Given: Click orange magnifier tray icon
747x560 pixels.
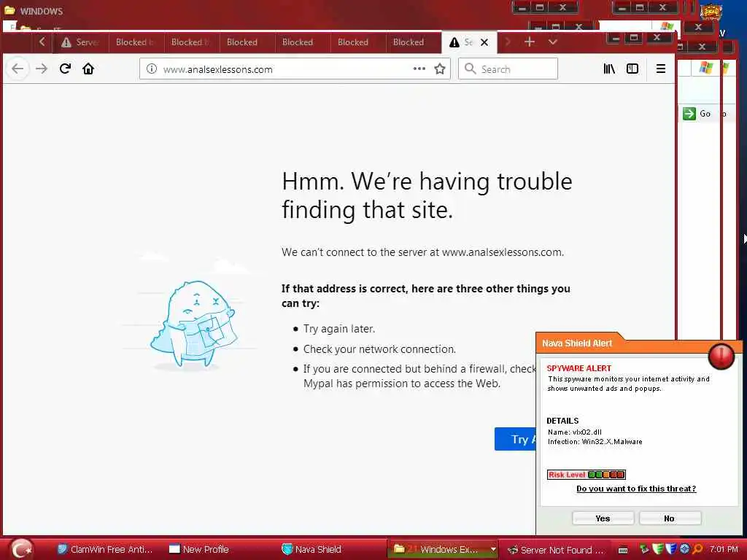Looking at the screenshot, I should [x=697, y=549].
